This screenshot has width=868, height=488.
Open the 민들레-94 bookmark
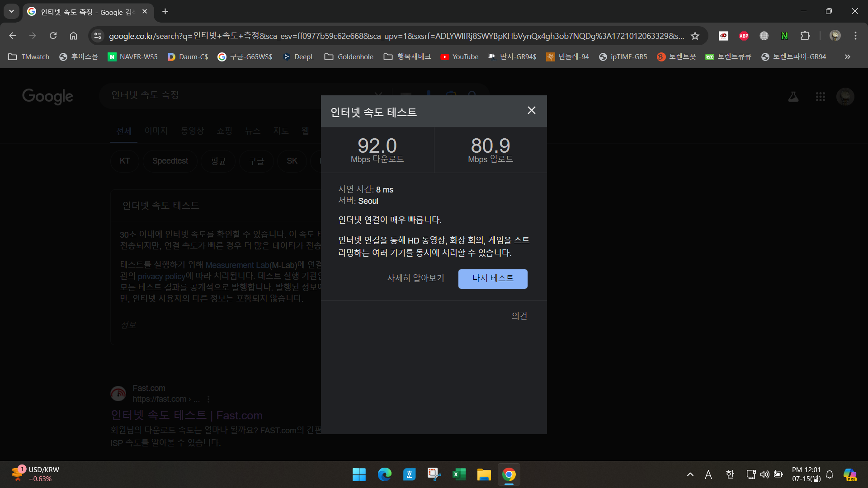(x=568, y=56)
